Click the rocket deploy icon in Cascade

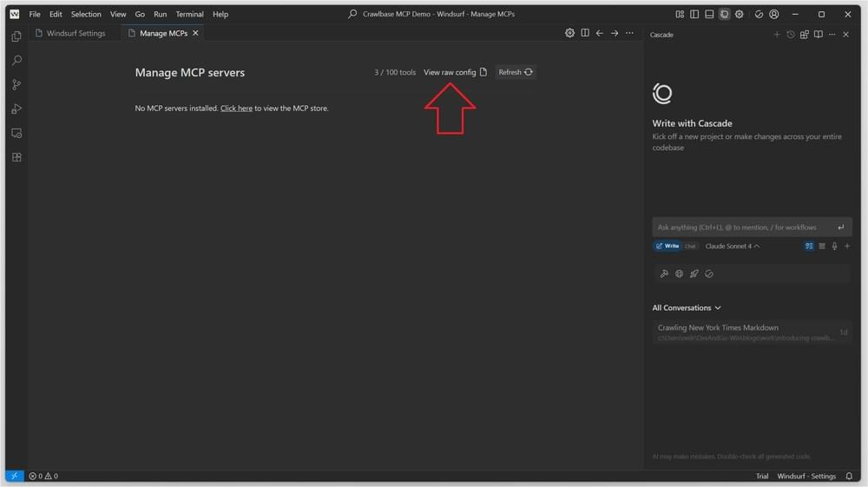694,273
